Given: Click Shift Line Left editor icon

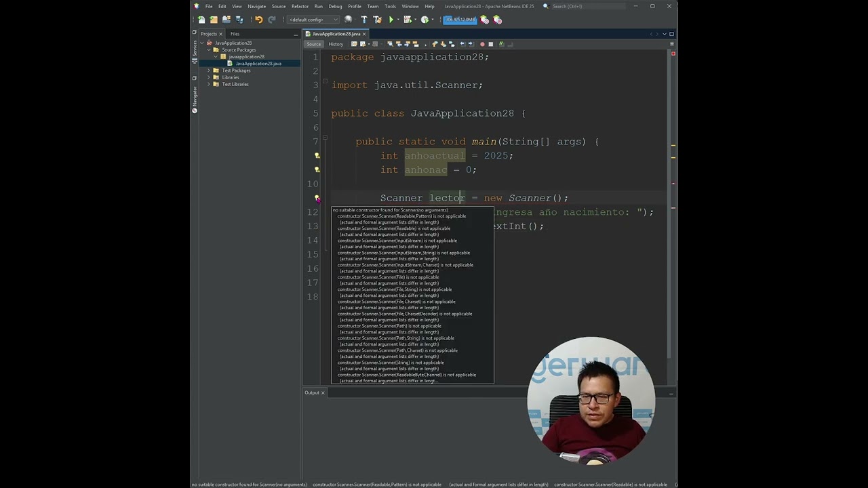Looking at the screenshot, I should [x=462, y=44].
